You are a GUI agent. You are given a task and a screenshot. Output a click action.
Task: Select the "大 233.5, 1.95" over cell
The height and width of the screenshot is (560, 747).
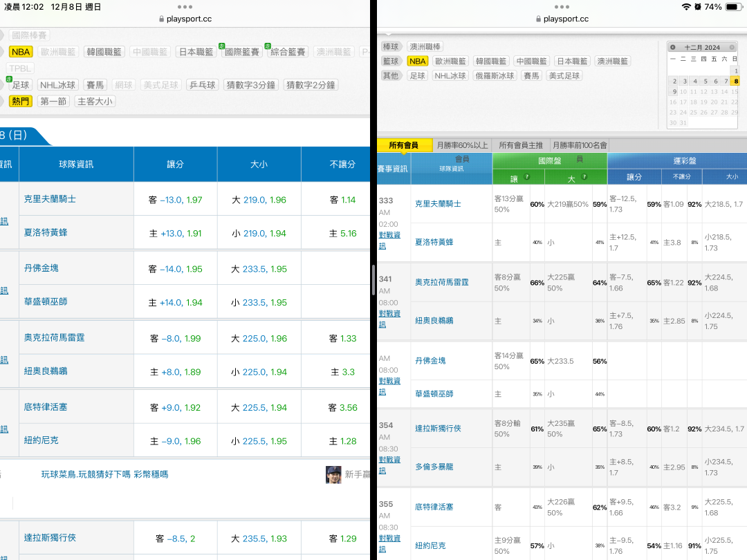tap(259, 269)
